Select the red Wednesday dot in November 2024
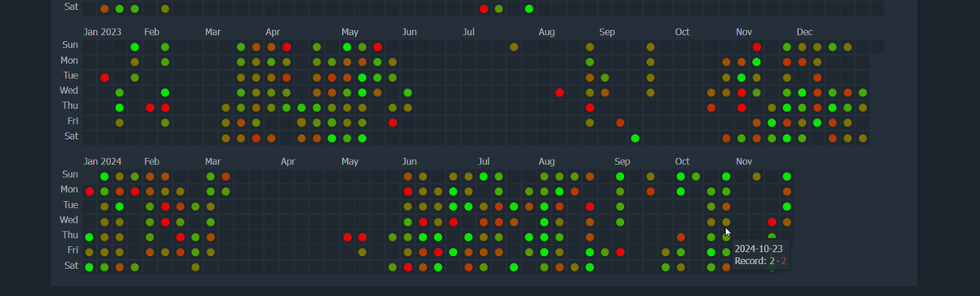Image resolution: width=980 pixels, height=296 pixels. pyautogui.click(x=772, y=222)
